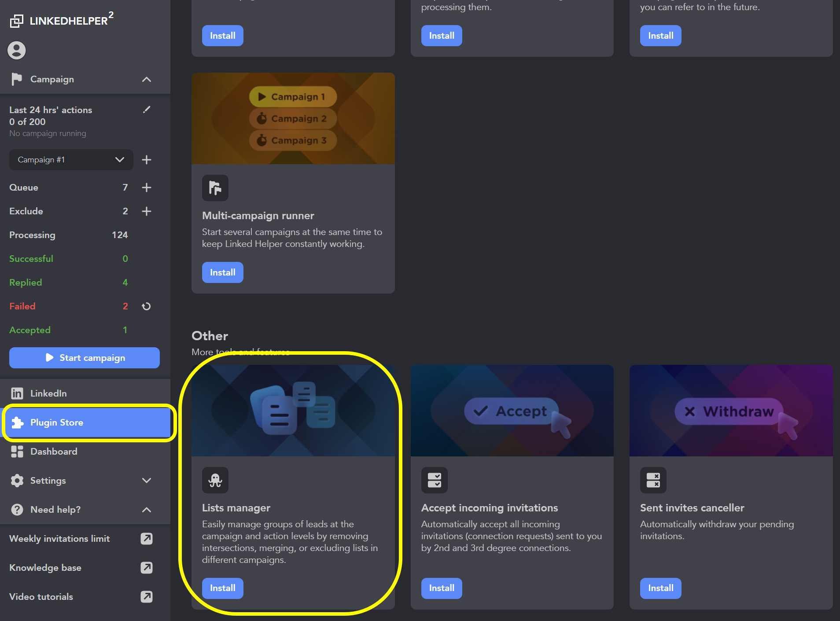
Task: Open Weekly invitations limit external link icon
Action: [147, 539]
